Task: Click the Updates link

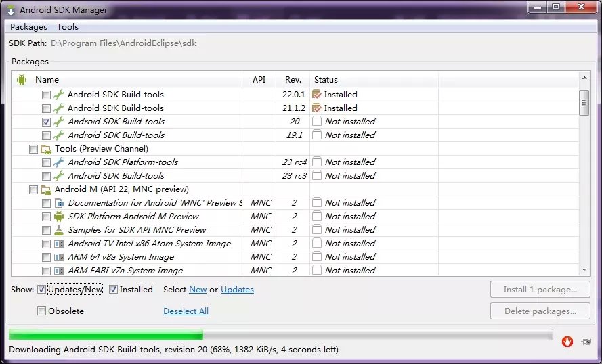Action: (237, 290)
